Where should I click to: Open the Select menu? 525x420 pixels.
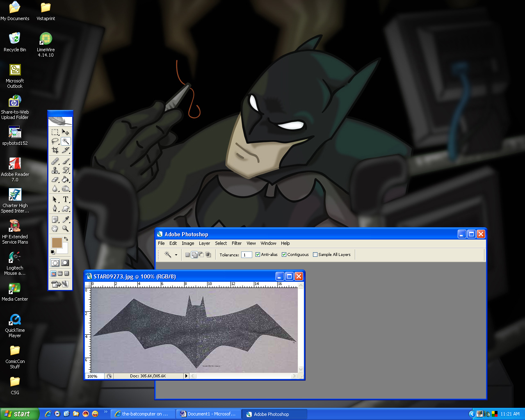(x=221, y=243)
